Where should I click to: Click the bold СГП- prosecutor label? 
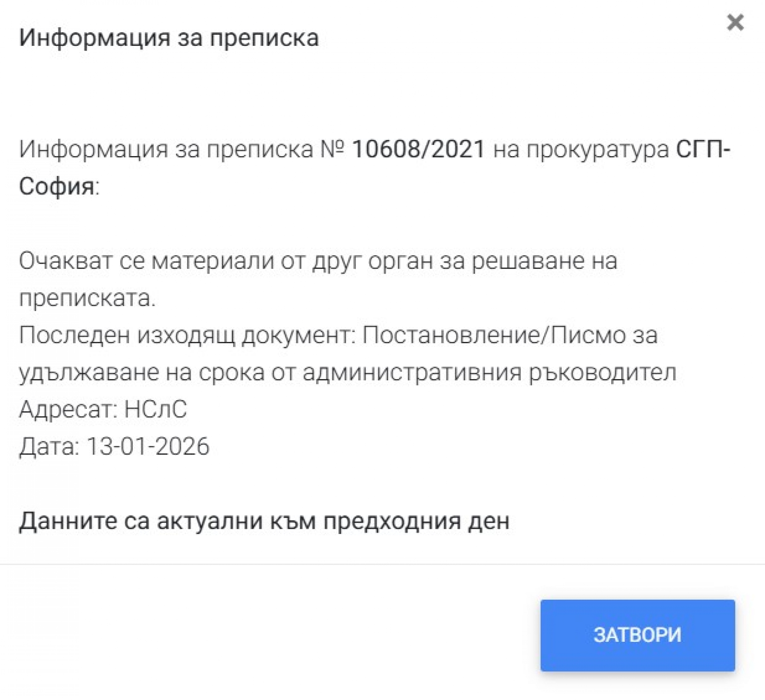coord(703,149)
